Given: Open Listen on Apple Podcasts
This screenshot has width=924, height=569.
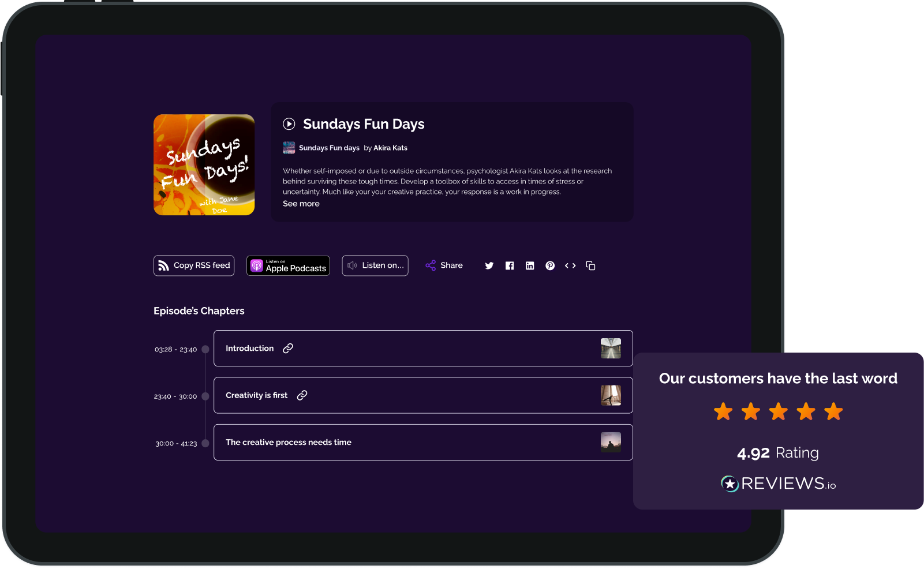Looking at the screenshot, I should pos(288,265).
